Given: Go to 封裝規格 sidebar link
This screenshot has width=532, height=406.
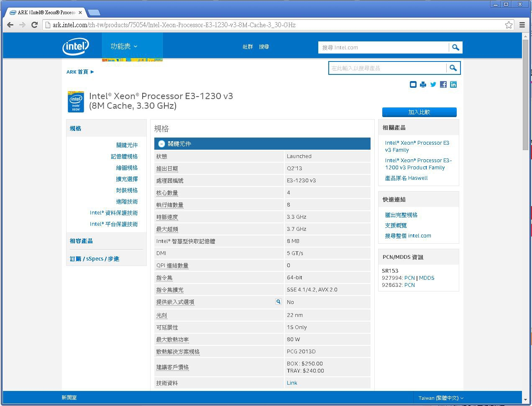Looking at the screenshot, I should click(x=127, y=190).
